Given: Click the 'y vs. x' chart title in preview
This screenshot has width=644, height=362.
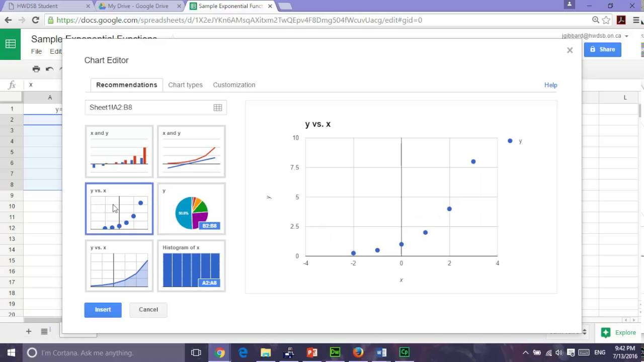Looking at the screenshot, I should pos(317,124).
